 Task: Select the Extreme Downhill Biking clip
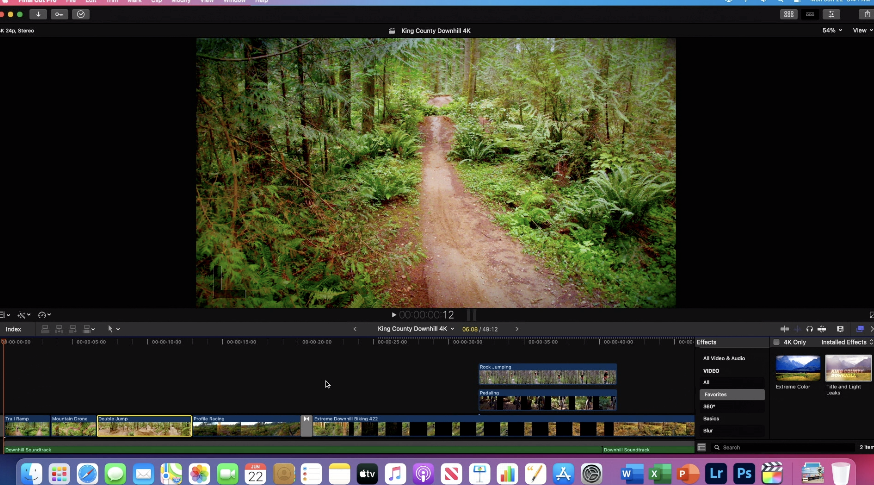(x=503, y=426)
